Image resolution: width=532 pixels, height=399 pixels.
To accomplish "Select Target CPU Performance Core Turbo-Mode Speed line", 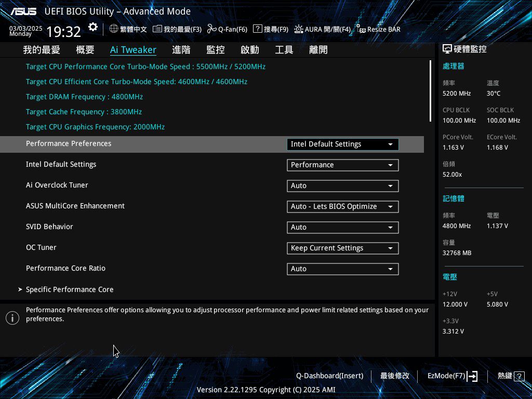I will [x=145, y=66].
